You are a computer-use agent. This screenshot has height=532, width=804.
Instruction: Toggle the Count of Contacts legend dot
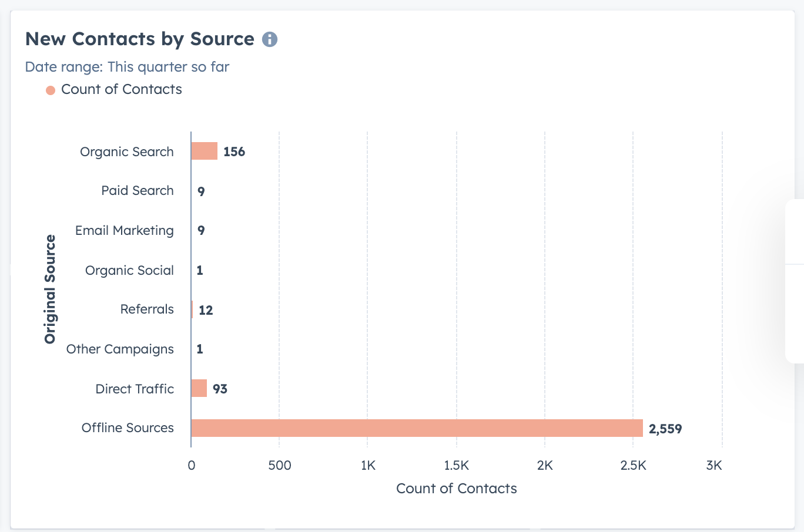(x=51, y=90)
